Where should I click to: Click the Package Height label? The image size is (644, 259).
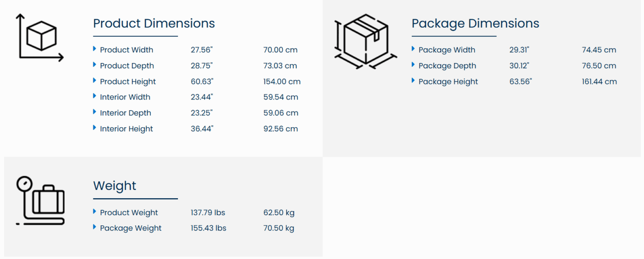click(448, 82)
